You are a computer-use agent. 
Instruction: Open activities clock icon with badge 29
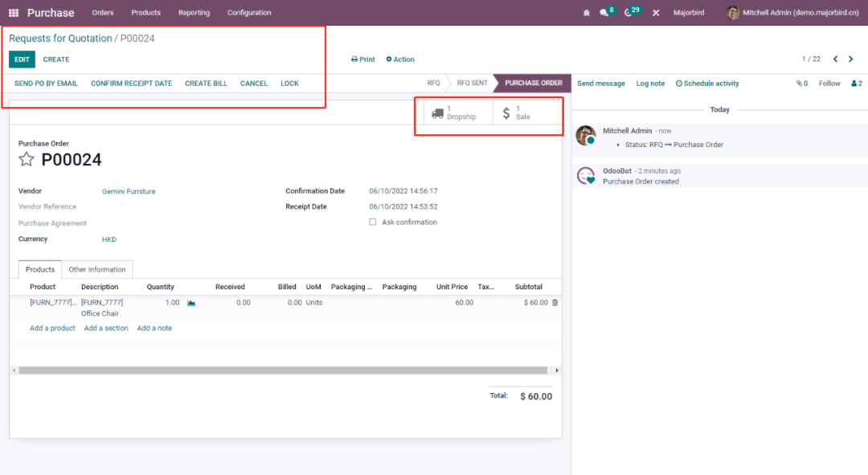click(628, 13)
